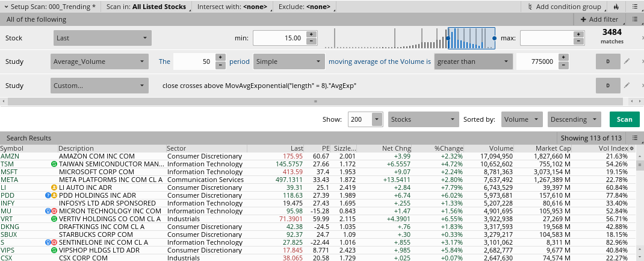Click the empty Last max input field
Image resolution: width=644 pixels, height=261 pixels.
point(546,38)
